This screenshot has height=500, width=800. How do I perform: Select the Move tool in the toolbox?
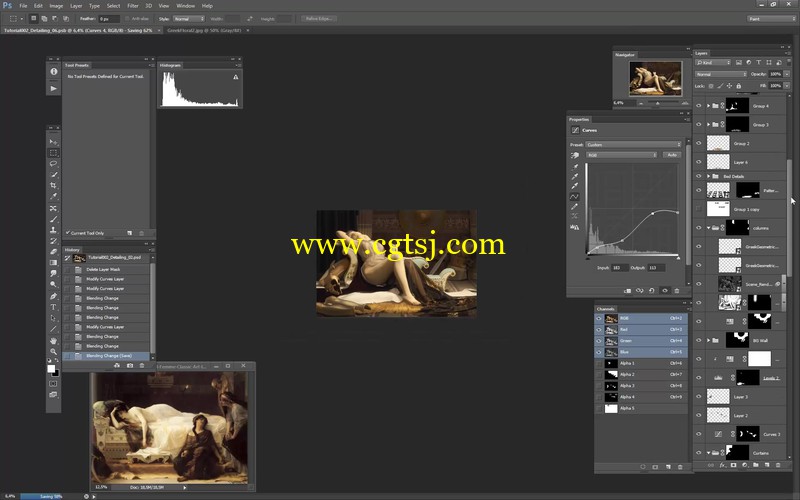(53, 142)
